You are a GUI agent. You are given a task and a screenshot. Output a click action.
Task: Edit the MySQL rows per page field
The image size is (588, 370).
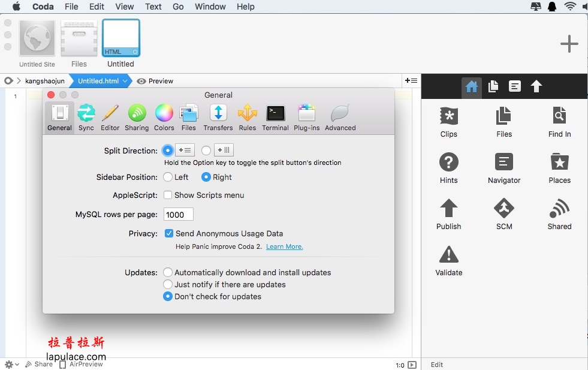(x=179, y=214)
